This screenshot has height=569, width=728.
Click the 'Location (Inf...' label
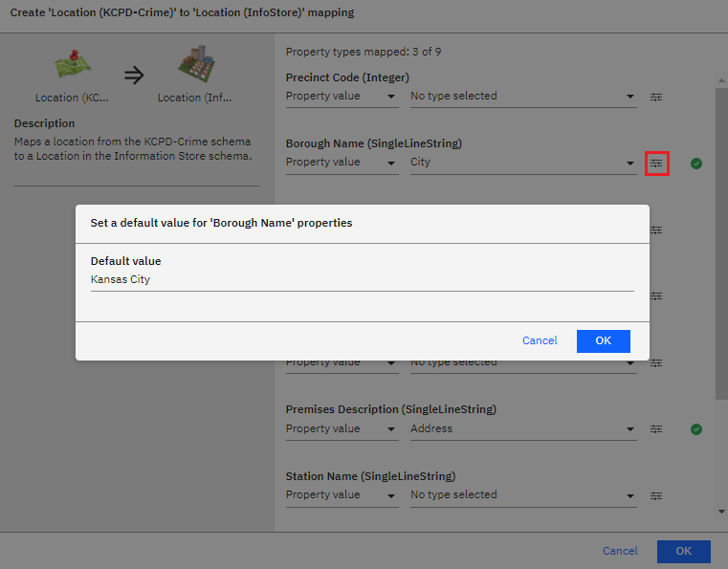pos(194,98)
